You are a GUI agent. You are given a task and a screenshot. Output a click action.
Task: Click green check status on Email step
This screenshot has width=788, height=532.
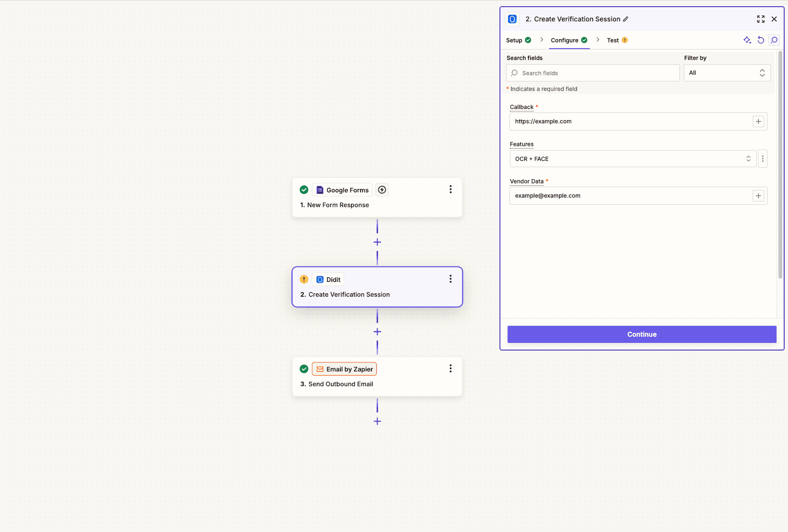tap(304, 369)
